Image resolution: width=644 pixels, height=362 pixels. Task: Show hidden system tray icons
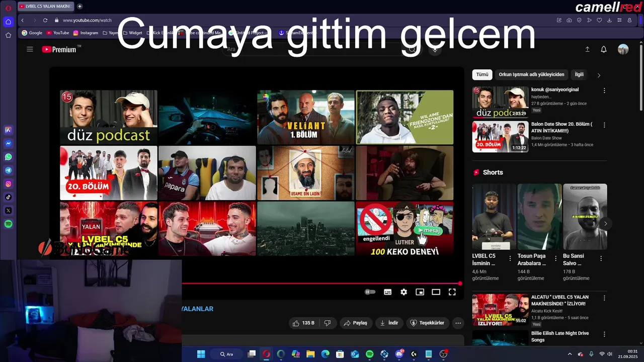pyautogui.click(x=570, y=354)
